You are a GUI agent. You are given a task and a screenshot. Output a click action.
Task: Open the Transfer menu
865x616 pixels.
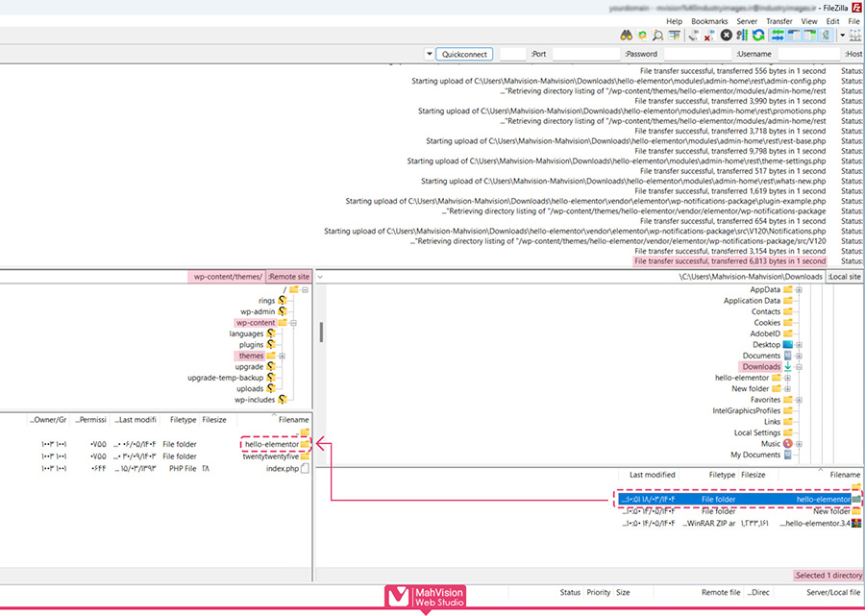click(x=779, y=20)
